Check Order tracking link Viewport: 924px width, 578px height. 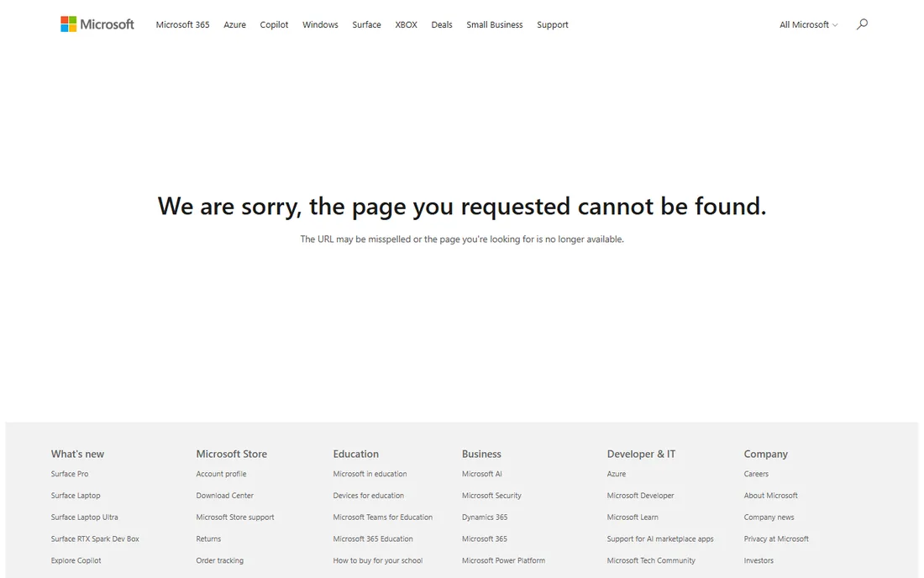(x=220, y=560)
